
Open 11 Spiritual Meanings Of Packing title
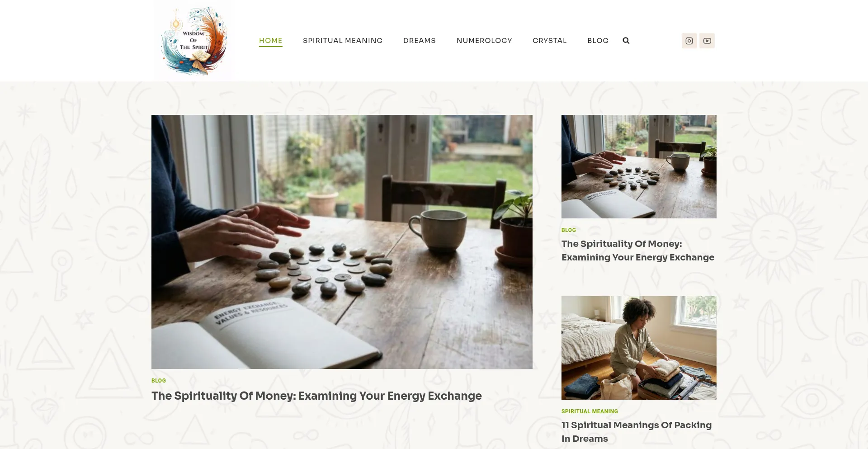[637, 432]
